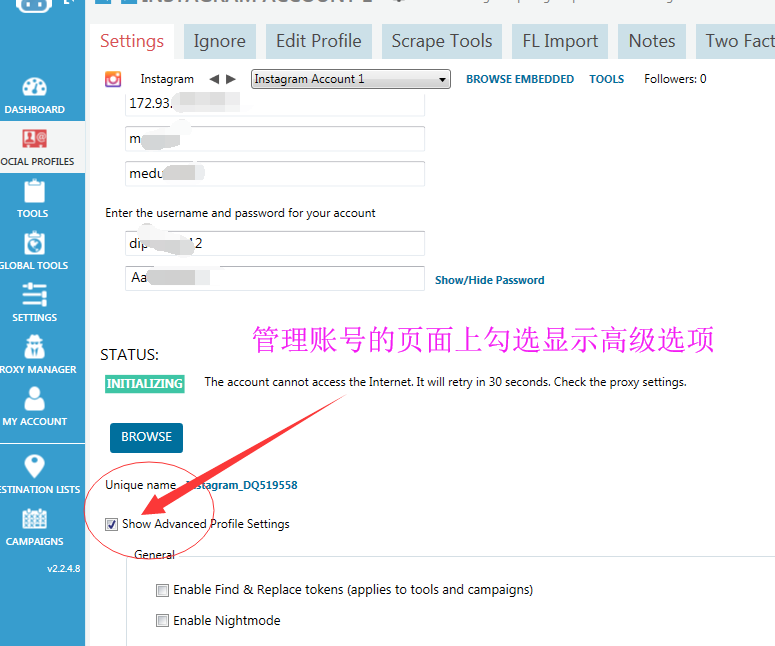This screenshot has width=775, height=646.
Task: Click the BROWSE button
Action: point(146,437)
